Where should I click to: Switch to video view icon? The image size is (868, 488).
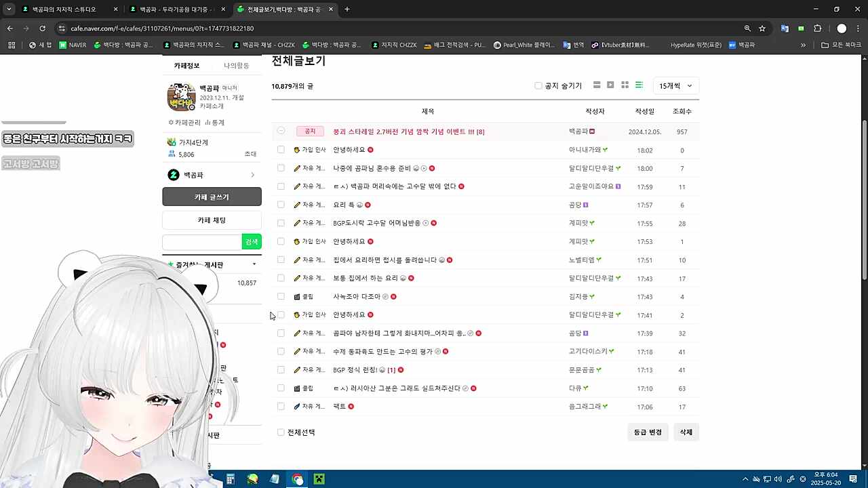(x=610, y=85)
